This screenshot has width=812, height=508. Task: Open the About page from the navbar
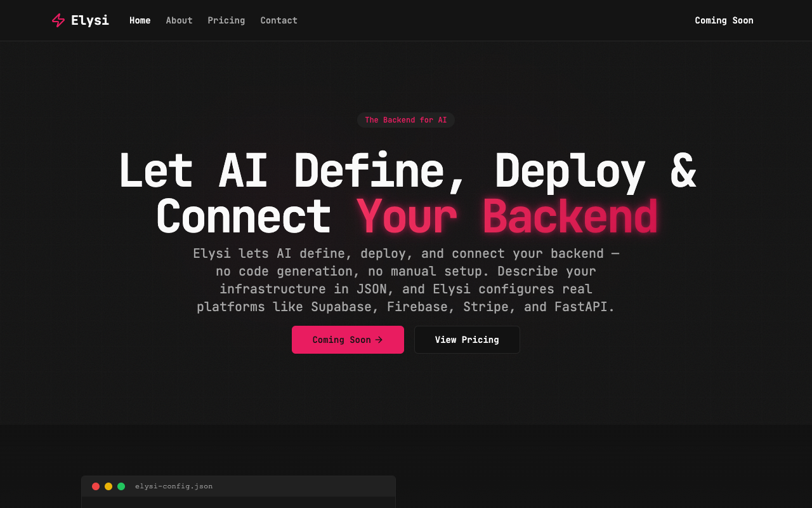click(179, 20)
